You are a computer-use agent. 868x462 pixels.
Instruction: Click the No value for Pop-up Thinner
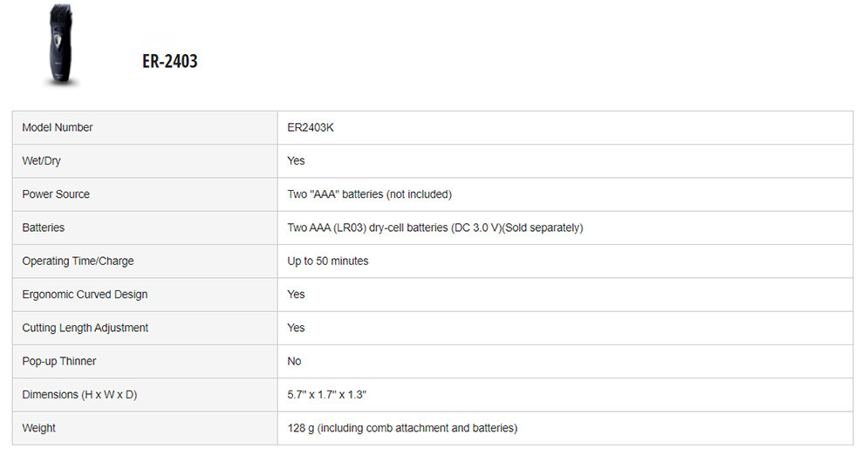click(x=294, y=362)
